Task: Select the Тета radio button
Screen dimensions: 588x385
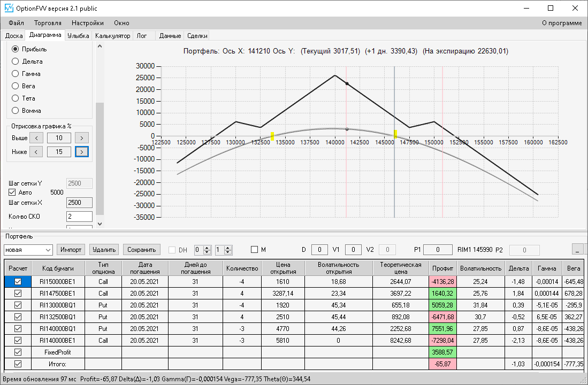Action: pos(15,98)
